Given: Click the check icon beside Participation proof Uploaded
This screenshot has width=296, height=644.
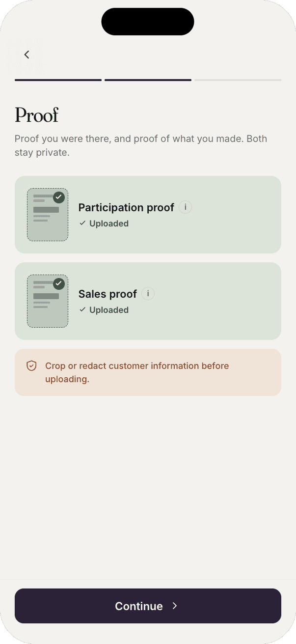Looking at the screenshot, I should point(82,224).
